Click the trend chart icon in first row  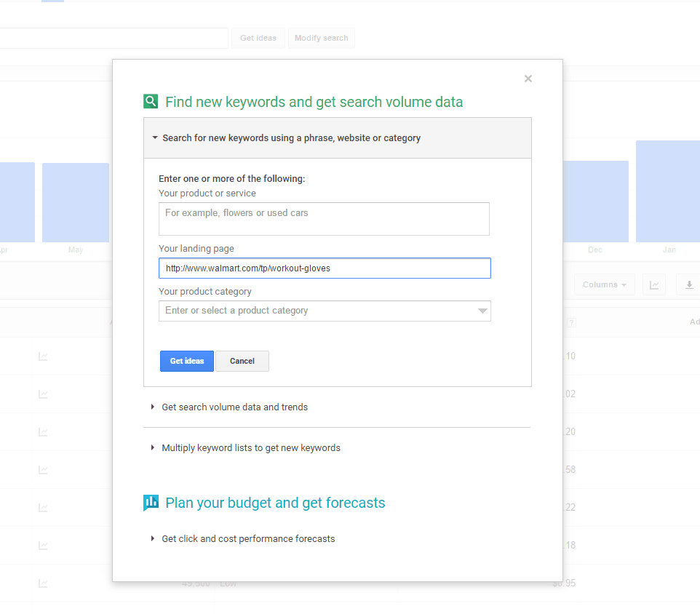pyautogui.click(x=44, y=356)
